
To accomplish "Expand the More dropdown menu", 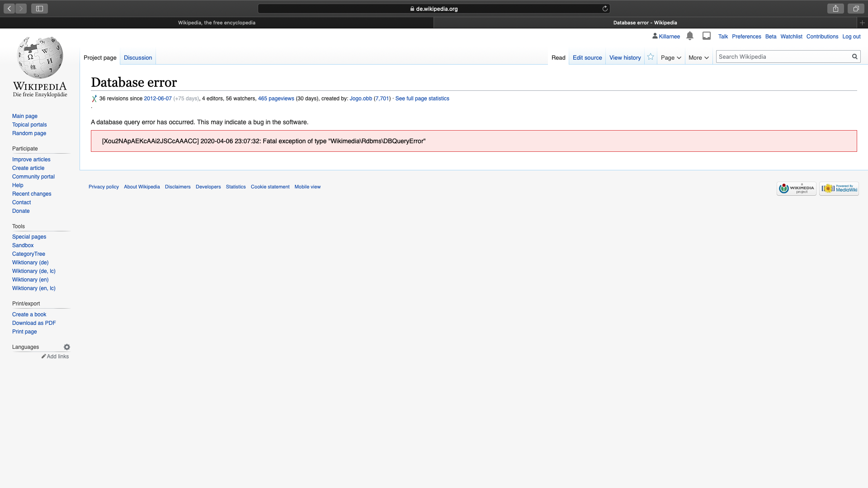I will tap(698, 57).
